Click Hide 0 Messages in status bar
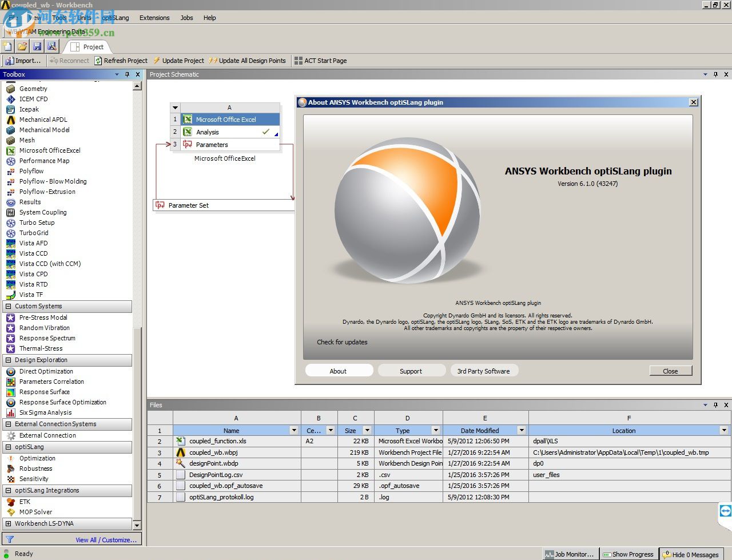 tap(691, 554)
